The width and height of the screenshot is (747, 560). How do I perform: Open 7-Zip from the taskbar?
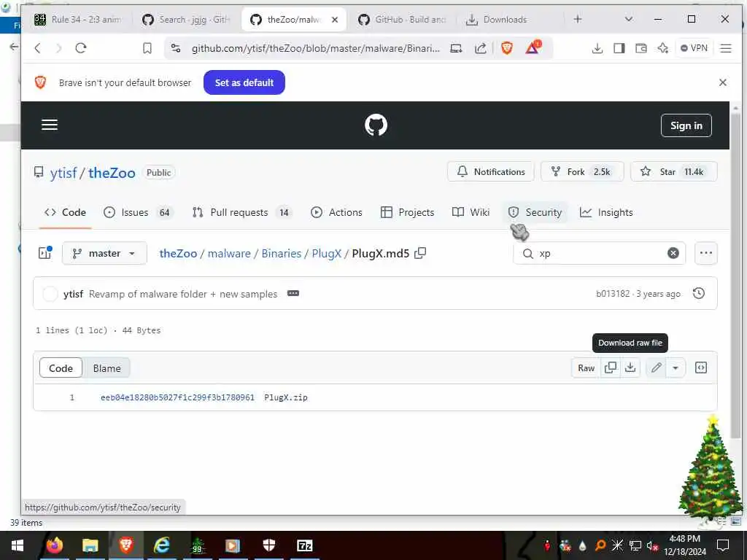coord(304,545)
